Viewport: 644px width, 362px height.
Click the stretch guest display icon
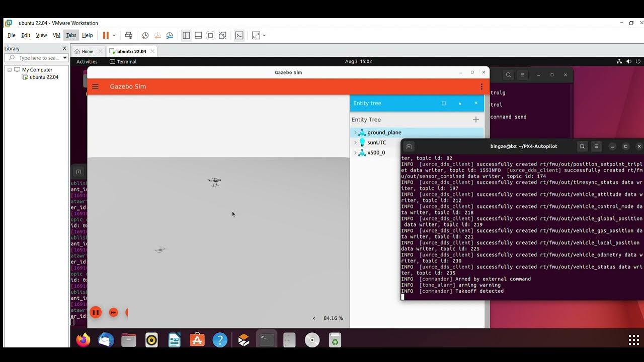[256, 35]
